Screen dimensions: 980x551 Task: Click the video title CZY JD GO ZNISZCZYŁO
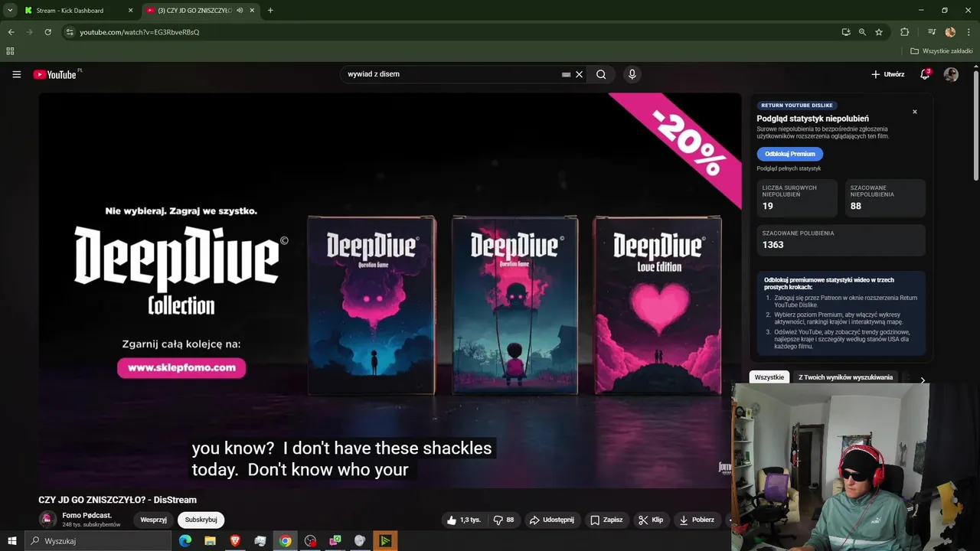tap(117, 500)
